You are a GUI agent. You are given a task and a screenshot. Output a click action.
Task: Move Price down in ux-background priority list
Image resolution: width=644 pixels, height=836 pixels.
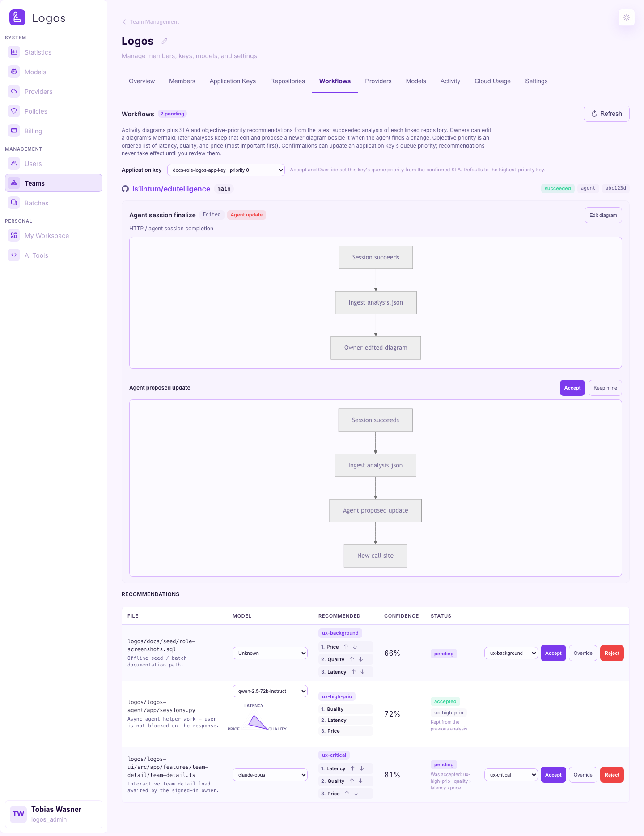(355, 647)
